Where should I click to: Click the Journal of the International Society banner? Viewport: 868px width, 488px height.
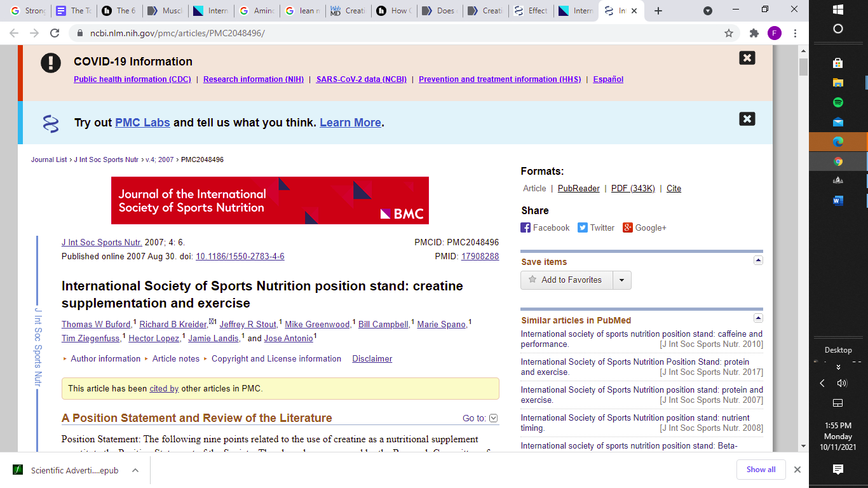tap(270, 200)
